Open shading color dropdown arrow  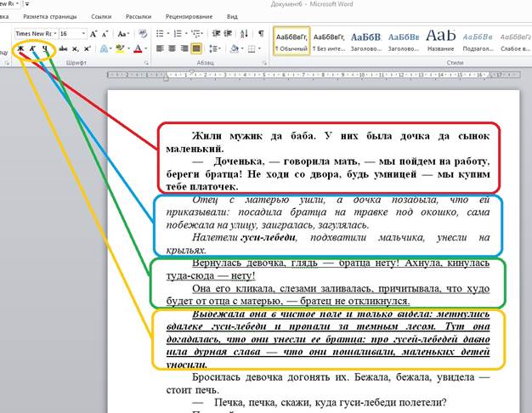[x=242, y=49]
